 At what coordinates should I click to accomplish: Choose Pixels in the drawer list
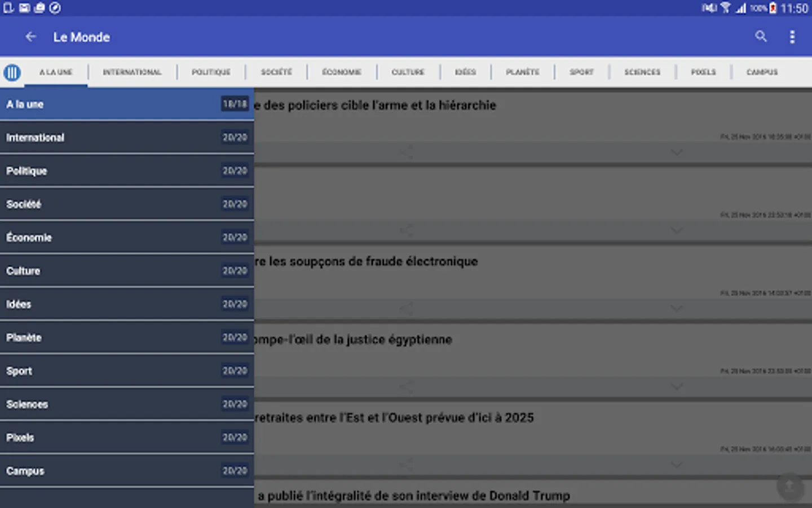click(127, 437)
